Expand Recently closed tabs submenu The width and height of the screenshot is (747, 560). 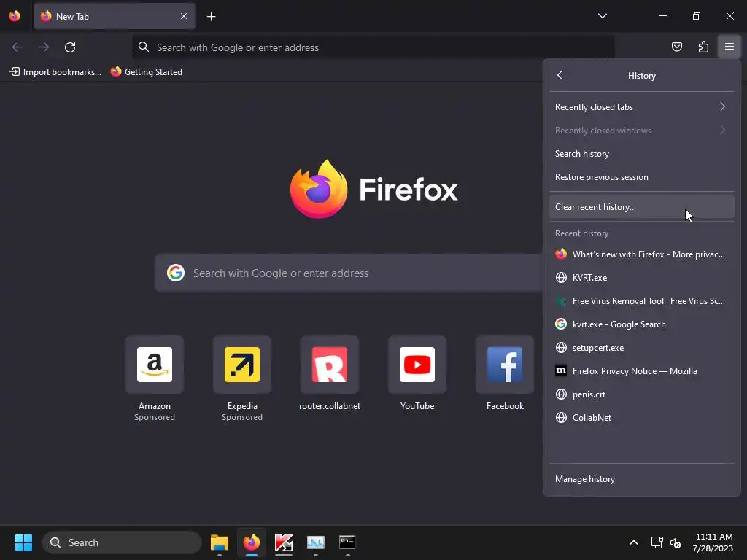(641, 106)
